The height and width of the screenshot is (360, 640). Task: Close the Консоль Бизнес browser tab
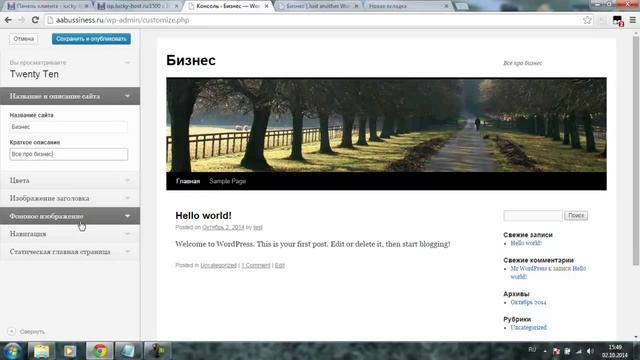pos(267,6)
